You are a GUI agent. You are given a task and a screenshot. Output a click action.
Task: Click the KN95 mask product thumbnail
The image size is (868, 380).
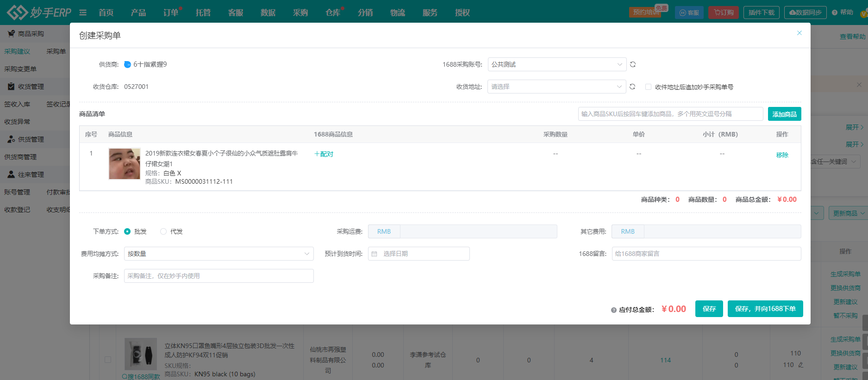[x=141, y=354]
